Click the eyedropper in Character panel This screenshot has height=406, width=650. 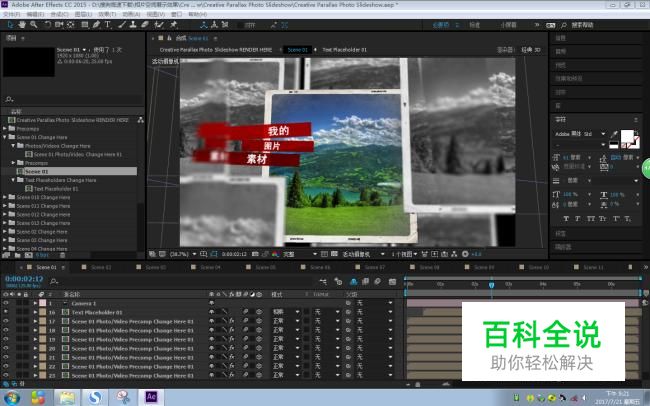coord(614,134)
